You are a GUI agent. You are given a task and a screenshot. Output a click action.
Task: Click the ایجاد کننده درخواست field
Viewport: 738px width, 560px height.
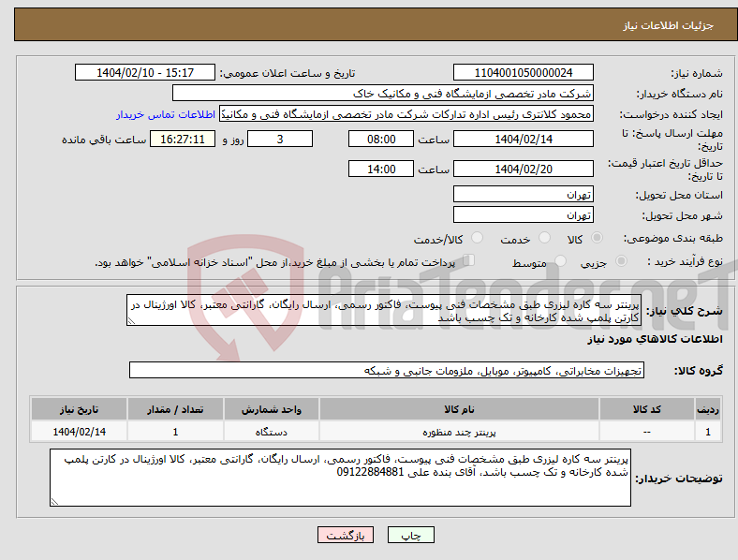pos(406,114)
